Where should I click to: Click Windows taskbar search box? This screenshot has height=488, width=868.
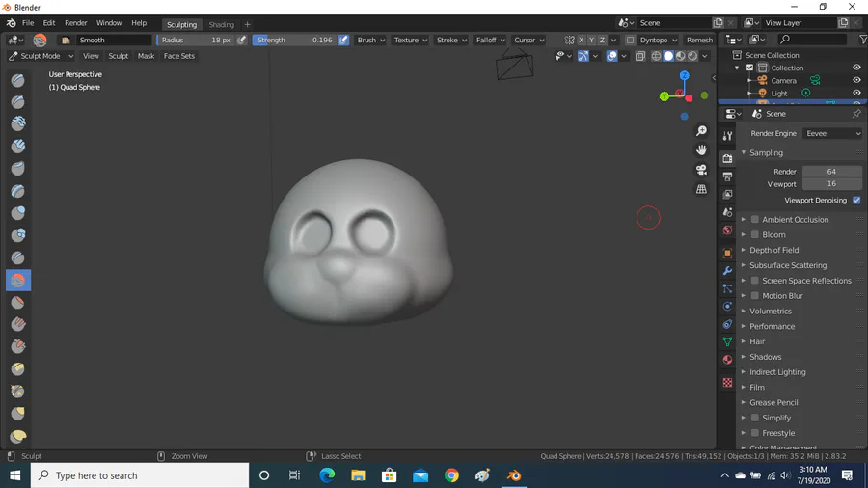click(140, 475)
